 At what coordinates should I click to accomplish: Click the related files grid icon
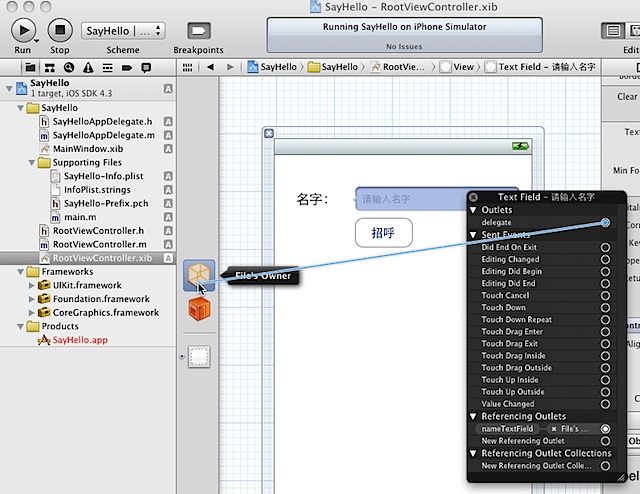click(x=187, y=67)
